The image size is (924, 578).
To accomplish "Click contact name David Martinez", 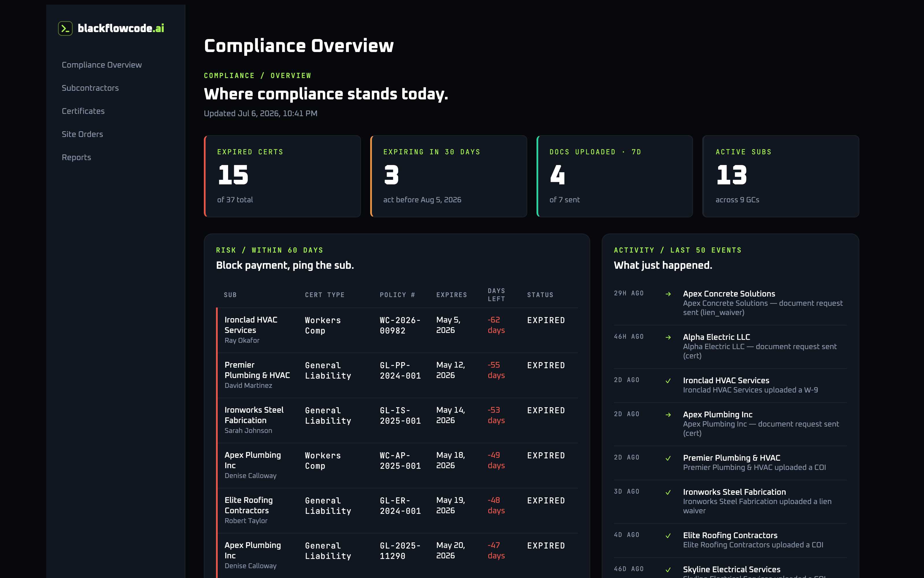I will tap(248, 385).
